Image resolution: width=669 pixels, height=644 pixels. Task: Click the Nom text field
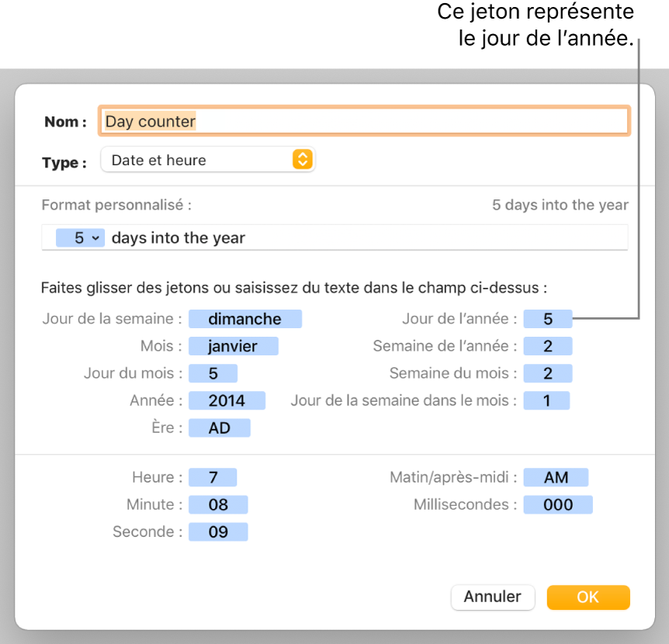click(x=363, y=121)
